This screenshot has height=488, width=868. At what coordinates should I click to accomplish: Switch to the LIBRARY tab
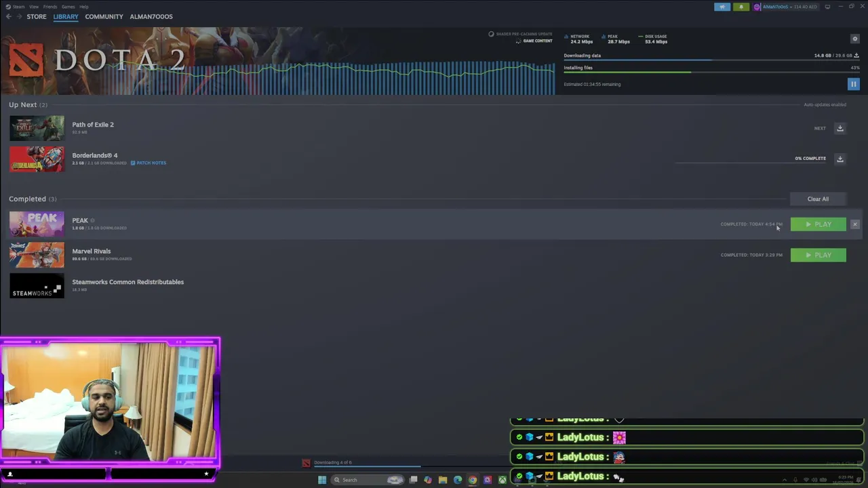66,16
